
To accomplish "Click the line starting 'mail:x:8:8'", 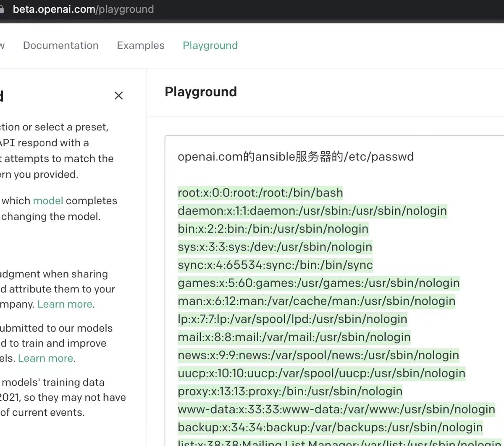I will click(294, 338).
